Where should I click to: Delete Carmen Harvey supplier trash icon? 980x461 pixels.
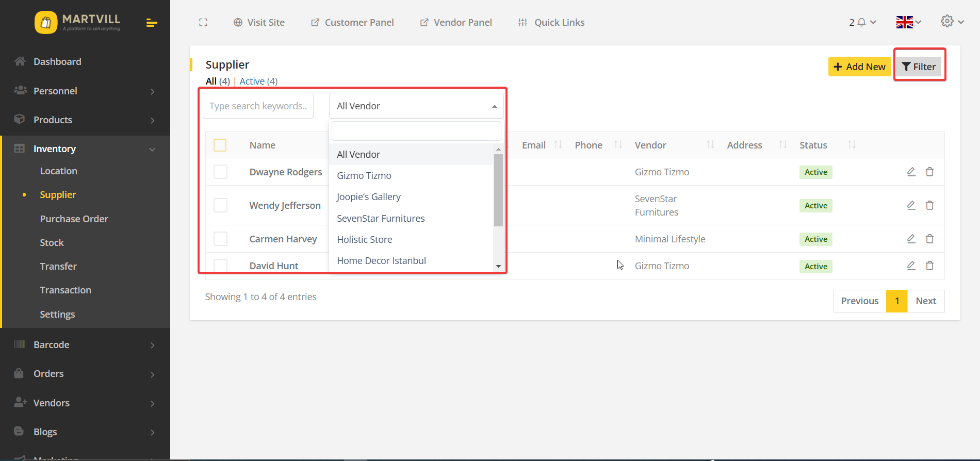[929, 239]
